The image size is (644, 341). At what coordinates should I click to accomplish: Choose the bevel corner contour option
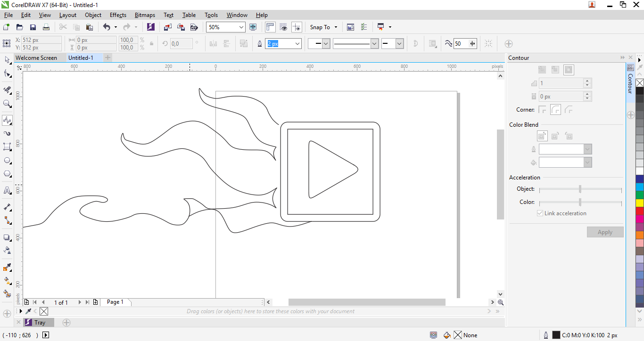click(x=569, y=110)
